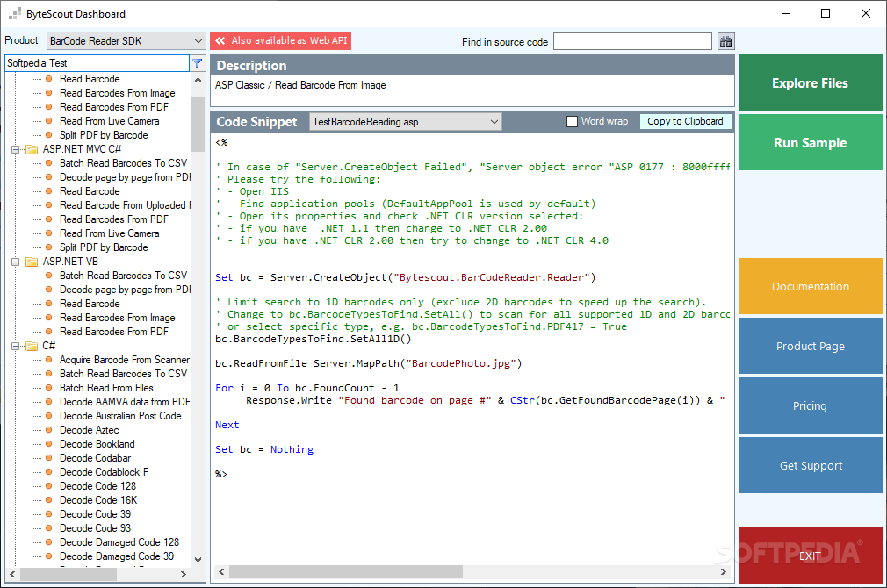Collapse the C# tree node
This screenshot has width=887, height=588.
[15, 346]
